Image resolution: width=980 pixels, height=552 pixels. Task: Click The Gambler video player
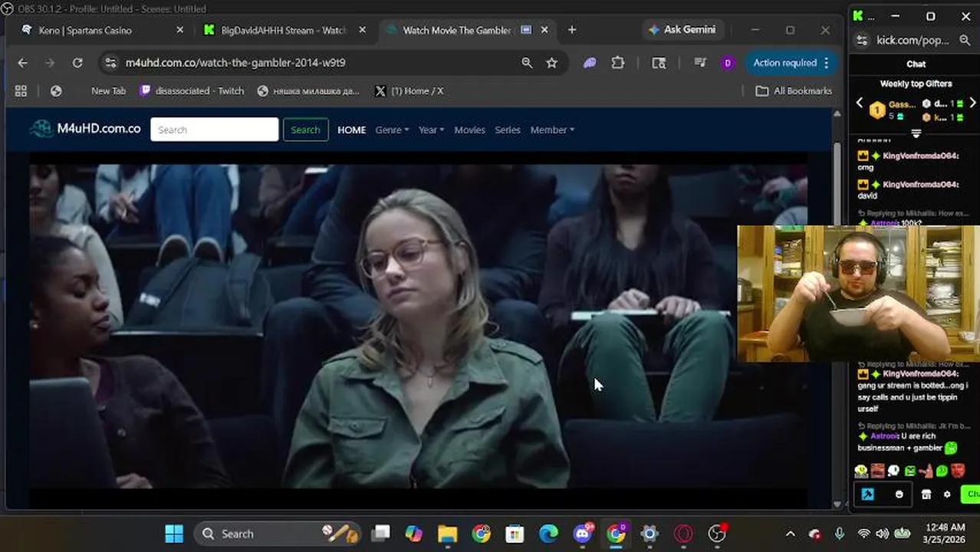(x=418, y=330)
